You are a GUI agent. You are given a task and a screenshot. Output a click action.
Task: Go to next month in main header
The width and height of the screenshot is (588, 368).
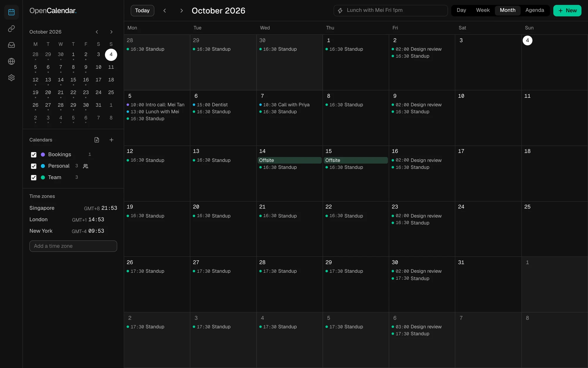[x=181, y=11]
